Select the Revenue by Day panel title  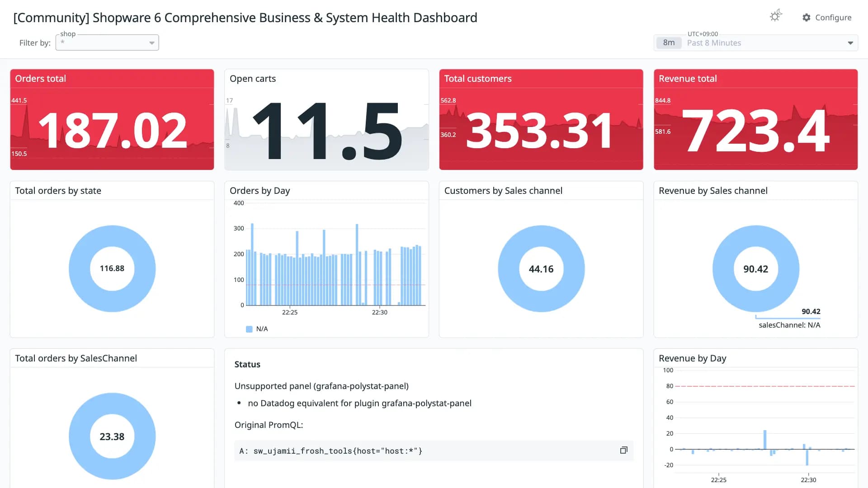[693, 358]
